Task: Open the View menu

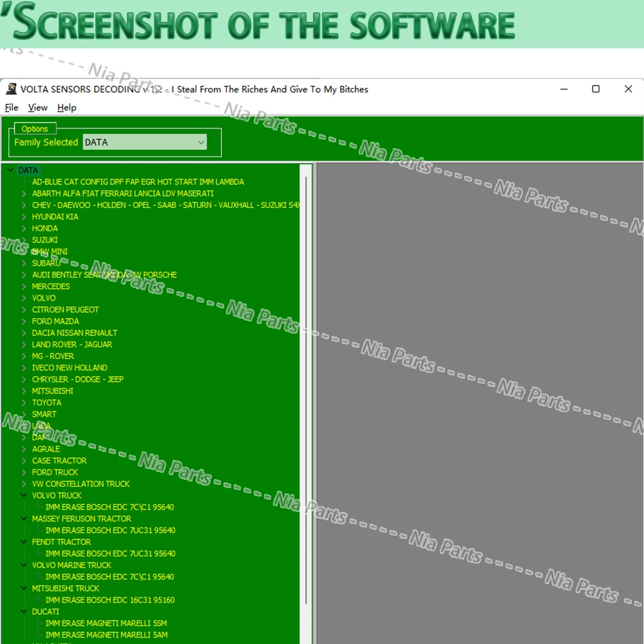Action: [x=38, y=108]
